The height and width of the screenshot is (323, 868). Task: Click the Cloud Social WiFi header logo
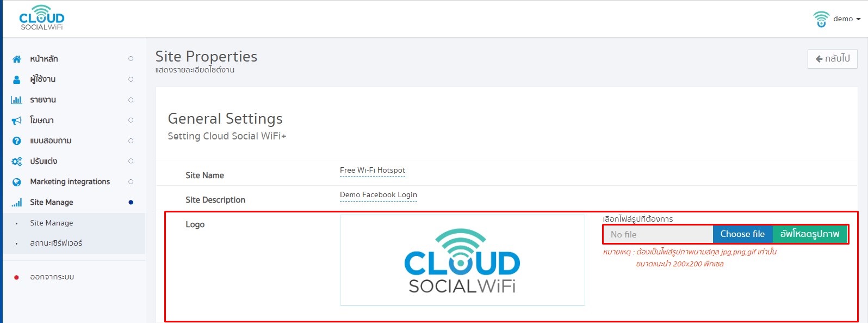point(42,18)
